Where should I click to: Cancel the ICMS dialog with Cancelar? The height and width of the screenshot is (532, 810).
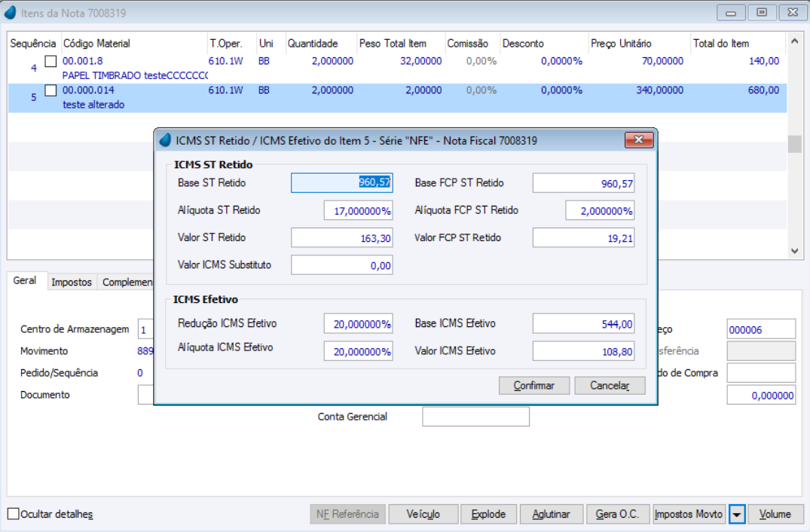pos(610,386)
